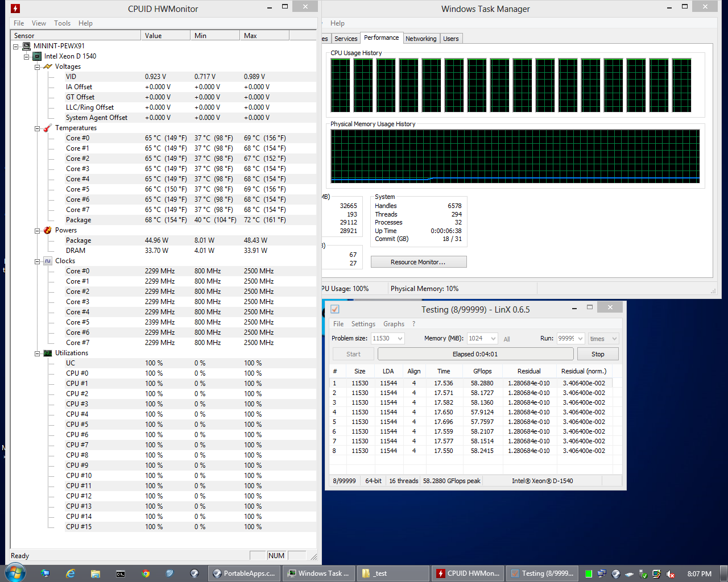Open HWMonitor Tools menu
Image resolution: width=728 pixels, height=582 pixels.
click(63, 23)
